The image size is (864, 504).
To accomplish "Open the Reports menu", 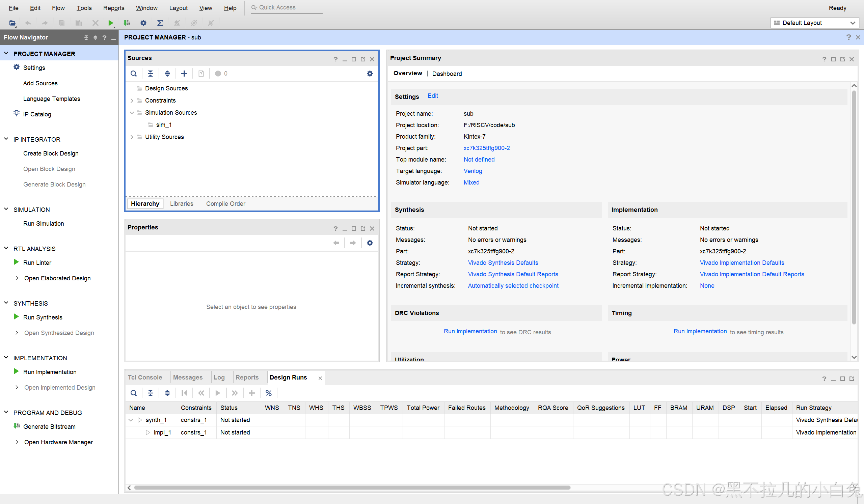I will pyautogui.click(x=113, y=8).
